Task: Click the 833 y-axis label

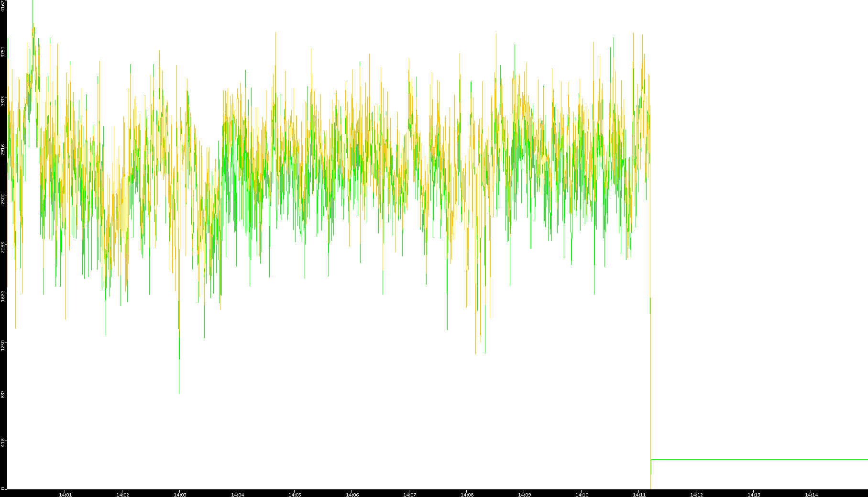Action: 3,394
